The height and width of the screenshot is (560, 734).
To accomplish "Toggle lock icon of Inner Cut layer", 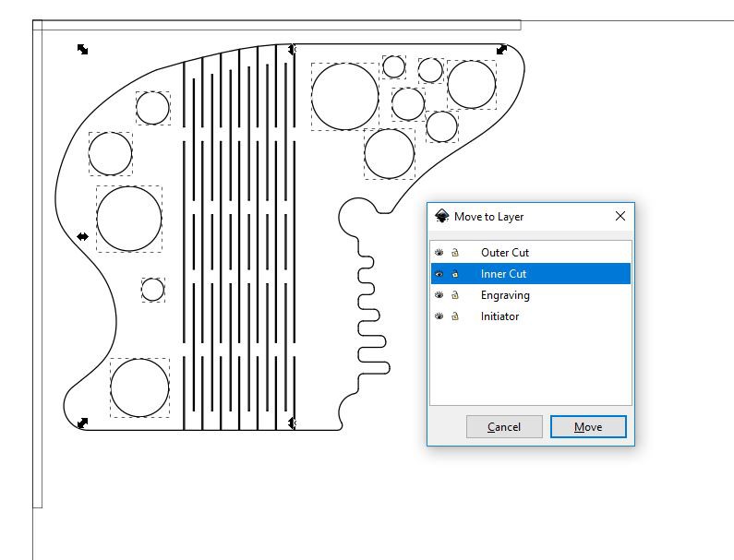I will coord(455,274).
